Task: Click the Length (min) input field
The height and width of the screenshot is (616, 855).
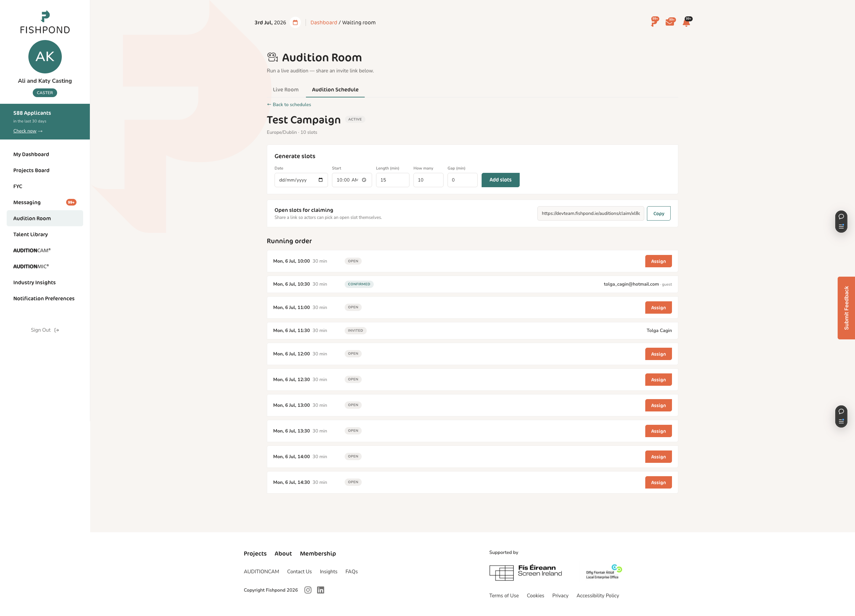Action: [392, 180]
